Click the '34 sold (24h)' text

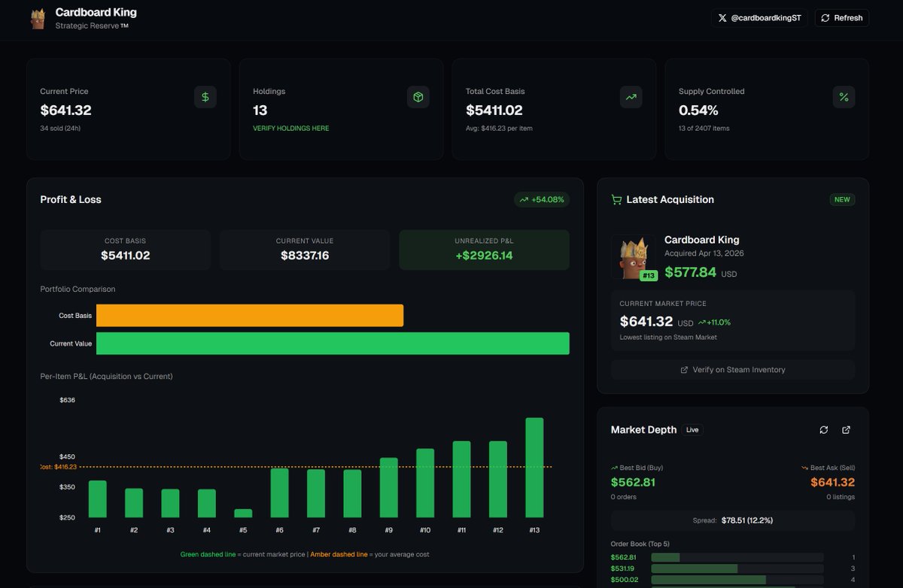click(x=60, y=128)
